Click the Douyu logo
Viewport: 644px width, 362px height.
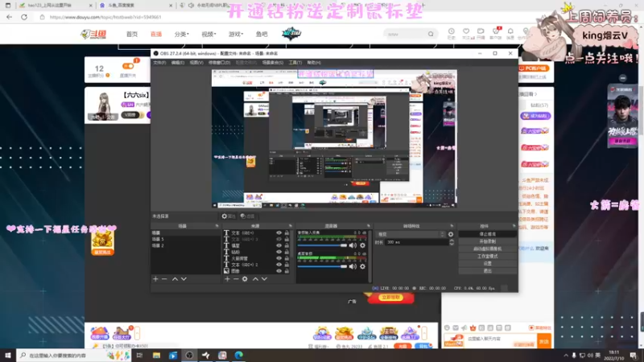(x=93, y=34)
